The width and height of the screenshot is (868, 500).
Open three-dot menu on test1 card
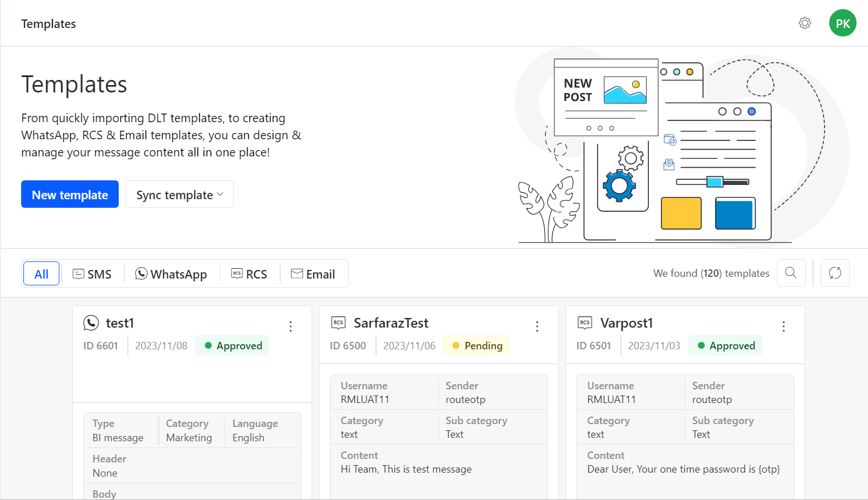290,326
